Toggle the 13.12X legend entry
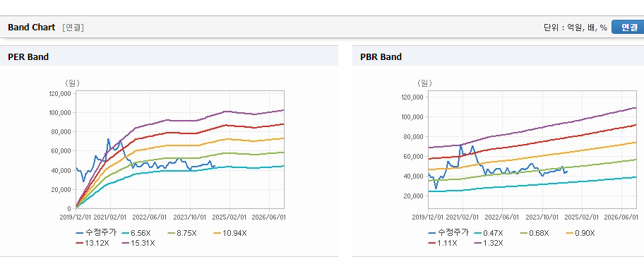 [x=93, y=243]
